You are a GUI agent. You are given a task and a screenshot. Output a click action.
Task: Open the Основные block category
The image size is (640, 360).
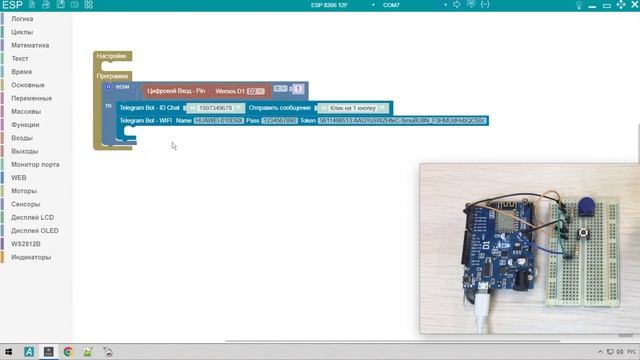tap(28, 85)
